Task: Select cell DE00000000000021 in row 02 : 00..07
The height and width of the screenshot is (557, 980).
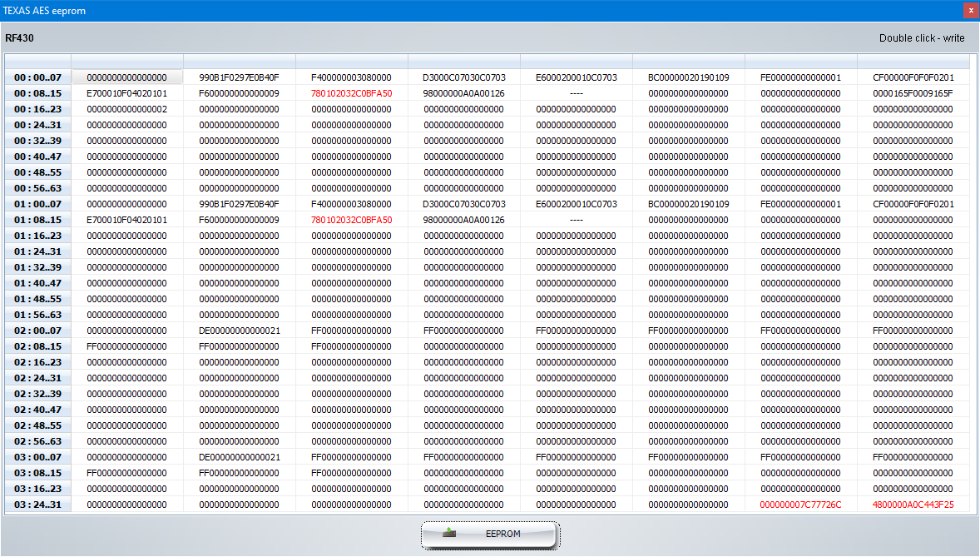Action: click(240, 331)
